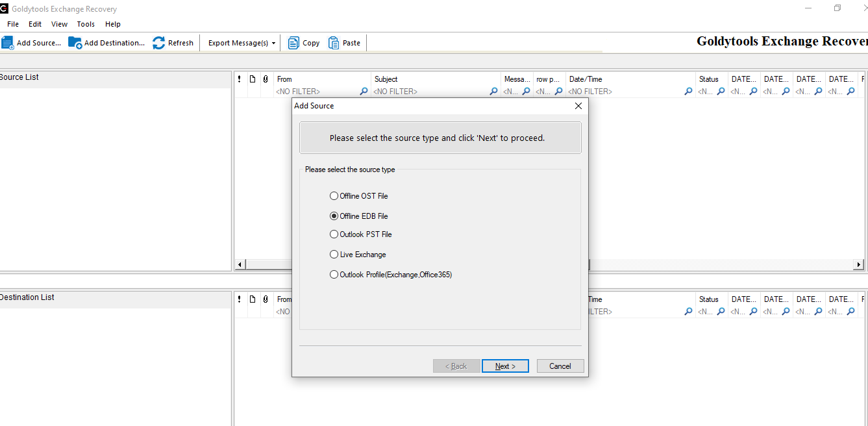Click the Add Source toolbar icon
Viewport: 868px width, 426px height.
click(x=8, y=43)
